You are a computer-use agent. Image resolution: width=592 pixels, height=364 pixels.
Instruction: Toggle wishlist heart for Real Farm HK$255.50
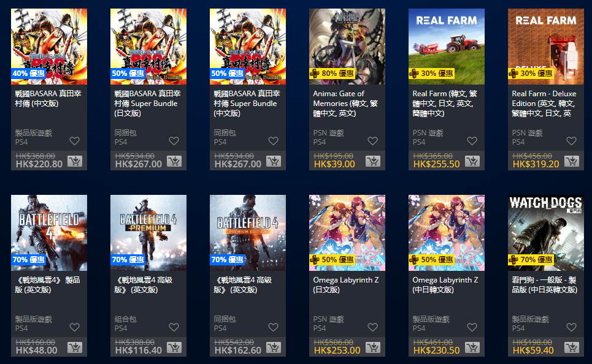point(472,141)
